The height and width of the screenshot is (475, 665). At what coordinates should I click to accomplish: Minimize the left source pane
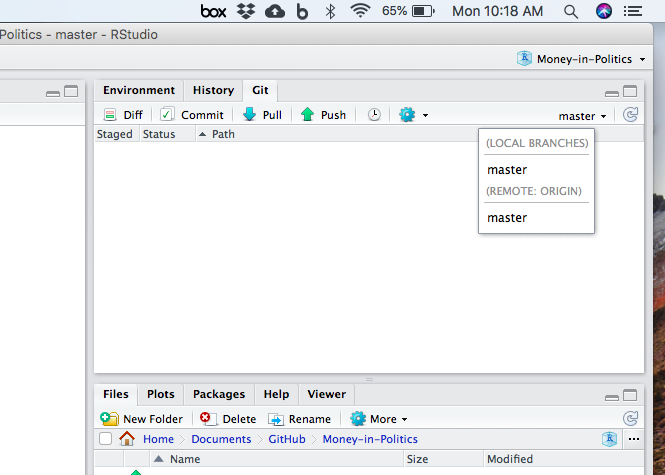coord(53,93)
